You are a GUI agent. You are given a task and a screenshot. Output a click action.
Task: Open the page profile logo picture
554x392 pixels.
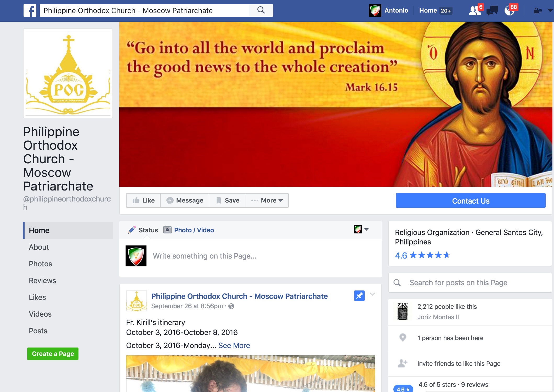click(x=68, y=73)
